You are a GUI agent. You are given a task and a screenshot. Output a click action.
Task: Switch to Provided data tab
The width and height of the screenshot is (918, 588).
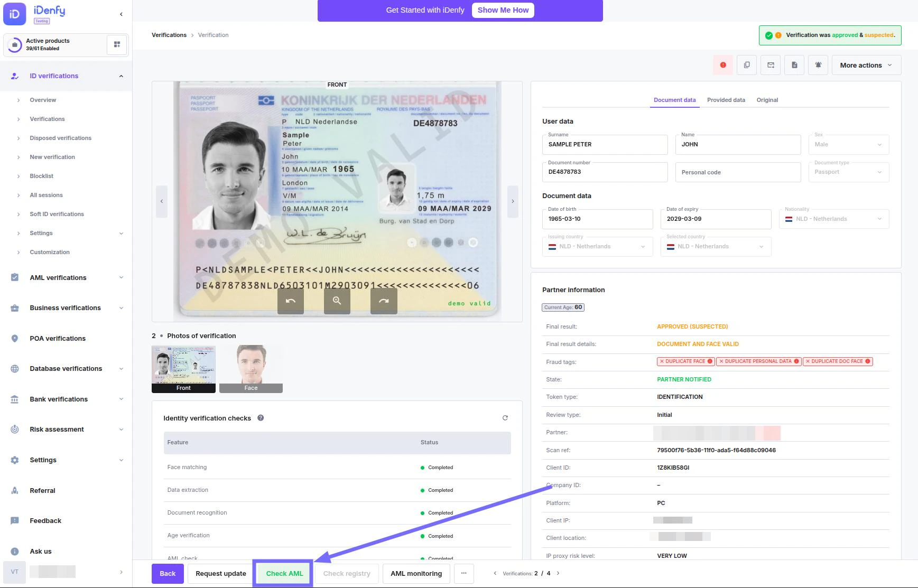726,100
